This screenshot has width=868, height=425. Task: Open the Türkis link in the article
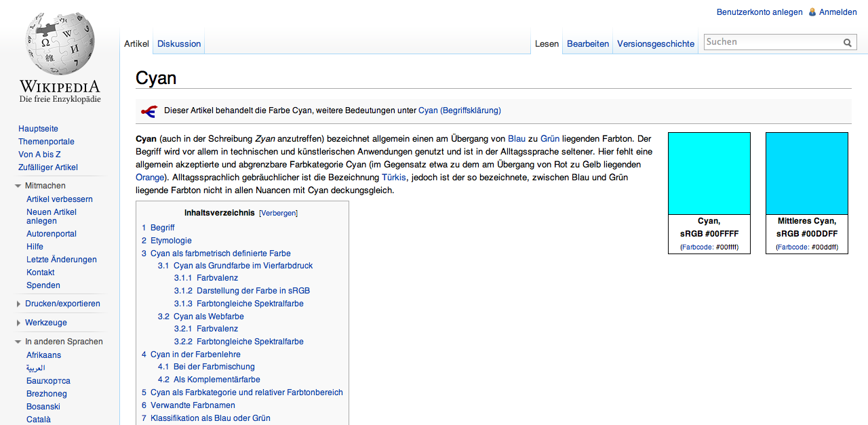coord(394,178)
